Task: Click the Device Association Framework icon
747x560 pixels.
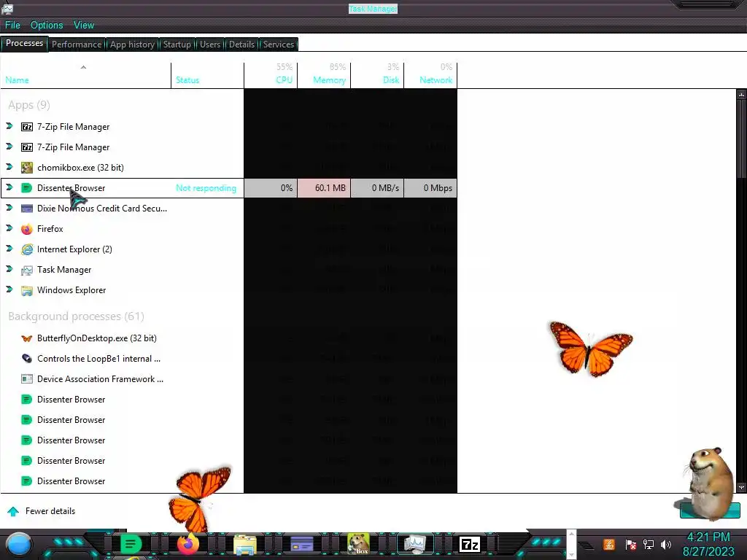Action: pyautogui.click(x=27, y=379)
